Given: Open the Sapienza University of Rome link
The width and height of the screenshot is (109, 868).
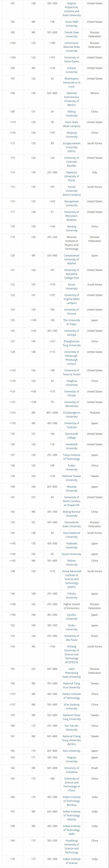Looking at the screenshot, I should click(71, 176).
